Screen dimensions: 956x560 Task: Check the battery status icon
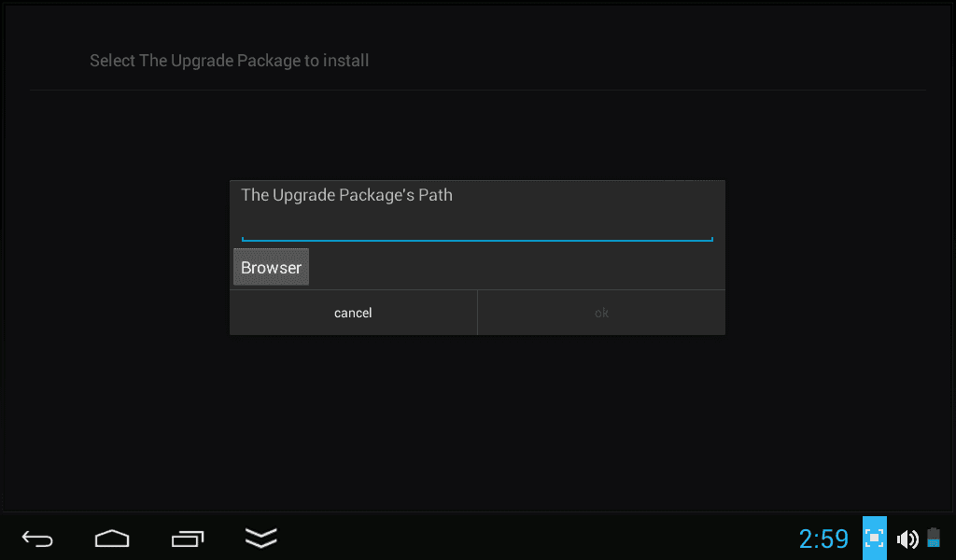(934, 538)
